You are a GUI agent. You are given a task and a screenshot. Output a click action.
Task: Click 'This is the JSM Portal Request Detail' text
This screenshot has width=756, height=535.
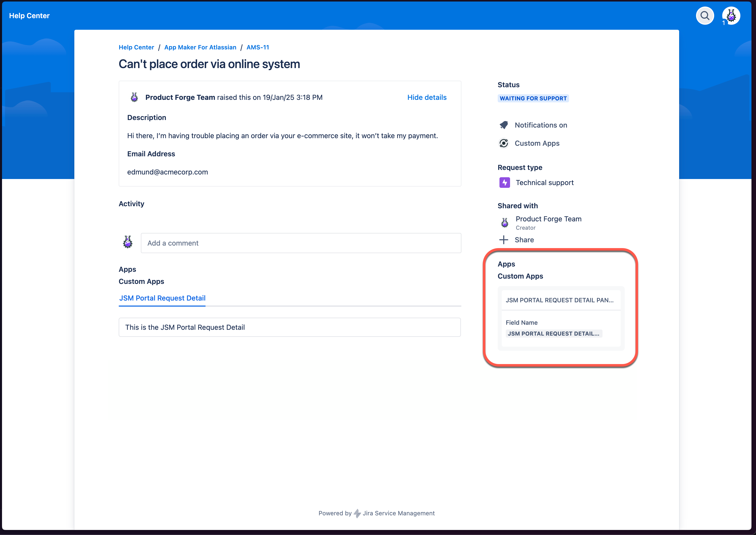coord(185,328)
